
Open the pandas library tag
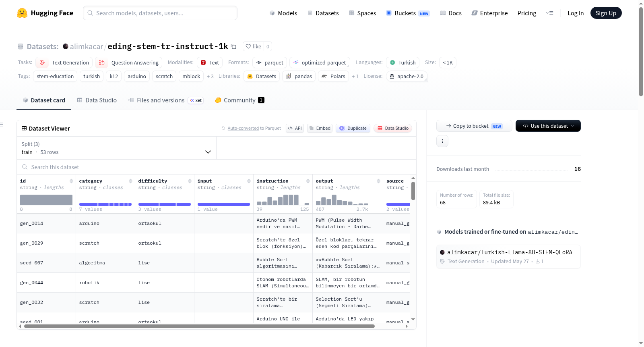[x=299, y=76]
